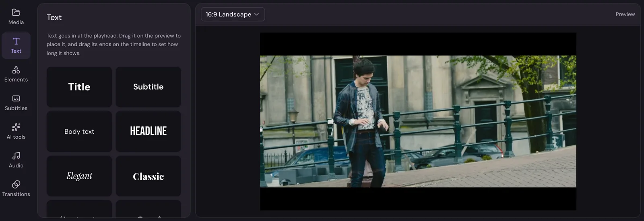This screenshot has width=644, height=221.
Task: Click the Preview label above canvas
Action: pyautogui.click(x=625, y=14)
